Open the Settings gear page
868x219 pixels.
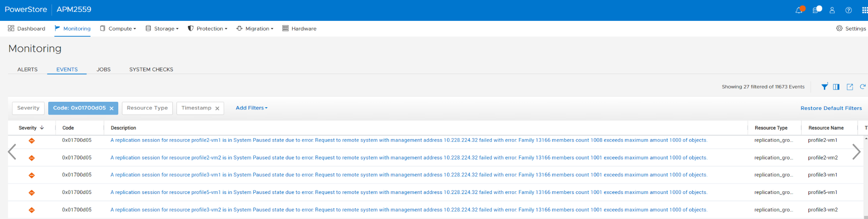pos(851,29)
